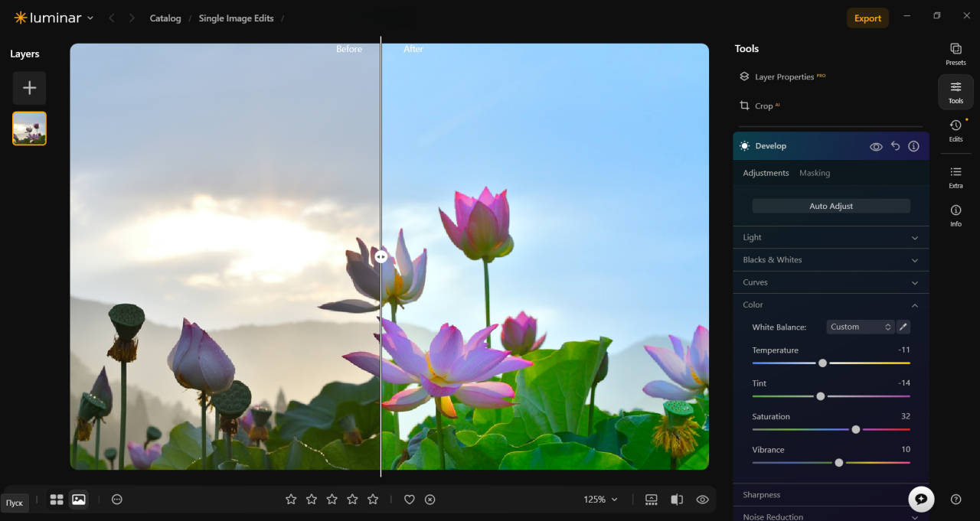Open the Info panel icon
Image resolution: width=980 pixels, height=521 pixels.
tap(955, 215)
